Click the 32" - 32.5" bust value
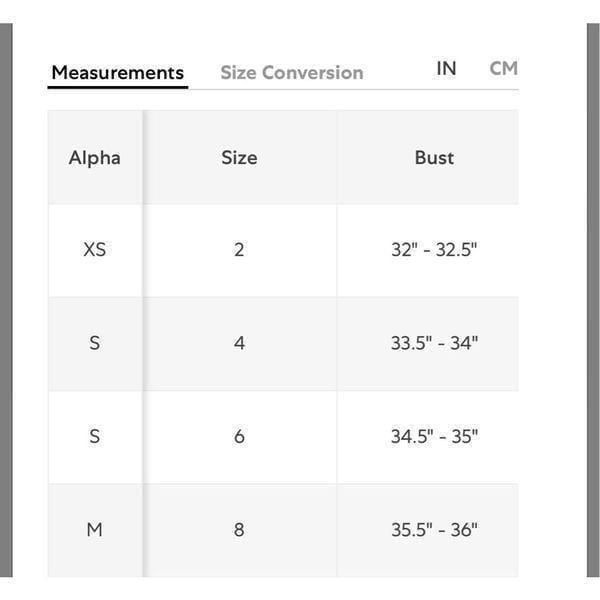Image resolution: width=600 pixels, height=600 pixels. 434,250
